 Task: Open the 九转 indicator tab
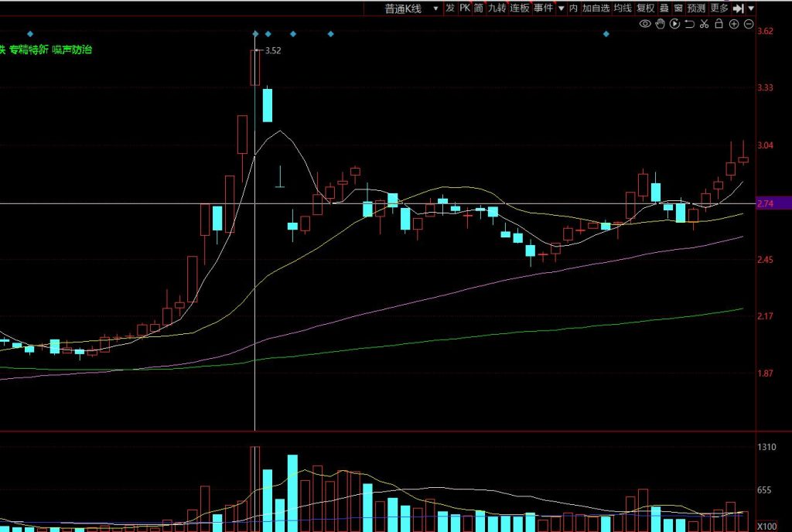click(497, 9)
